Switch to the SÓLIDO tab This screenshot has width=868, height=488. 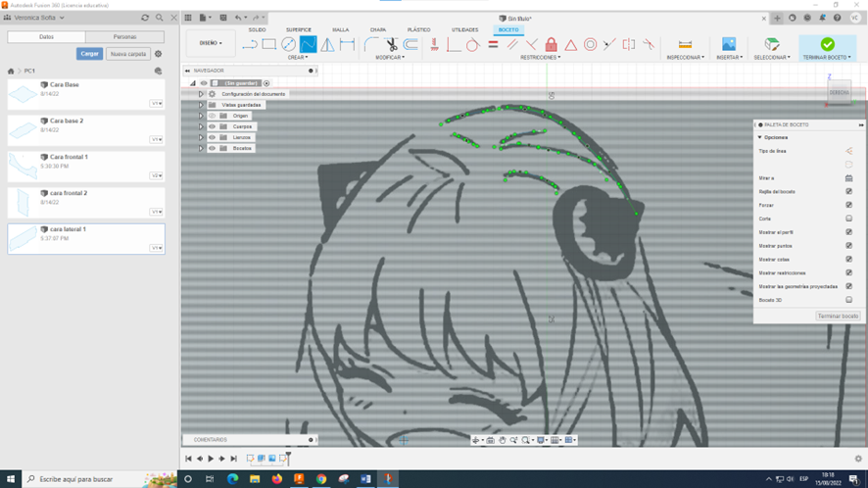257,30
